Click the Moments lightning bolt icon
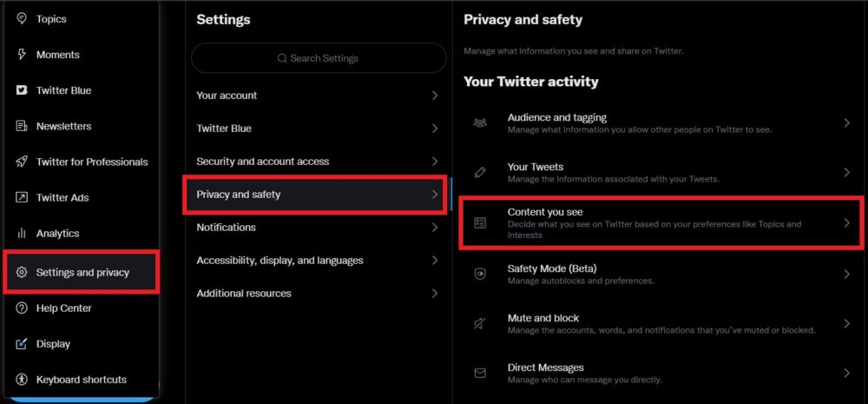The width and height of the screenshot is (868, 404). click(x=22, y=55)
